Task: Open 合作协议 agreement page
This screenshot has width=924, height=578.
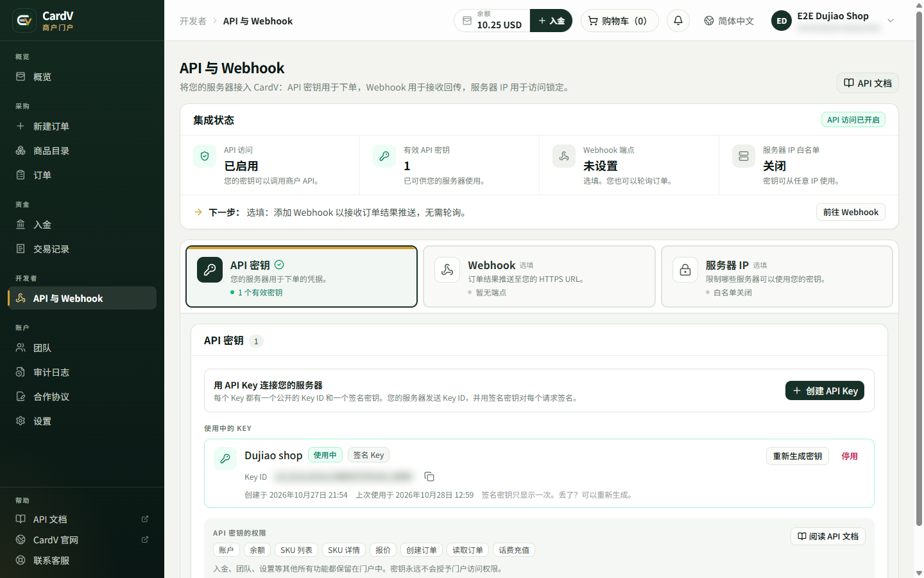Action: 82,396
